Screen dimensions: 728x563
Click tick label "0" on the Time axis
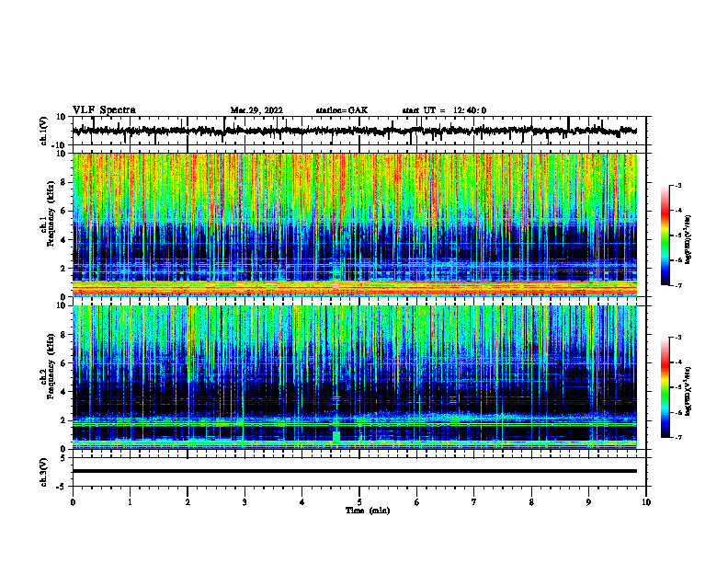[73, 502]
